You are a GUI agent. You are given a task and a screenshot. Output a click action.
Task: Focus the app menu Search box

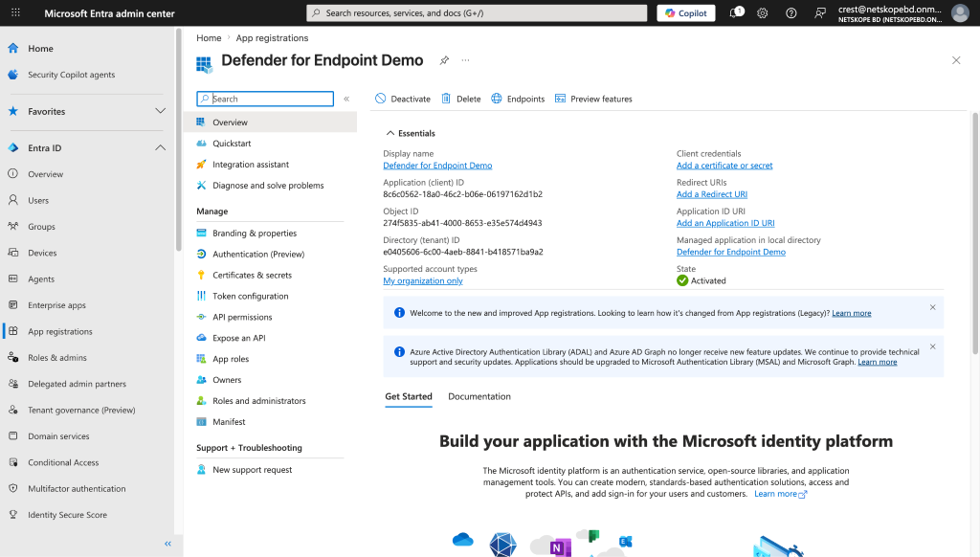[265, 99]
